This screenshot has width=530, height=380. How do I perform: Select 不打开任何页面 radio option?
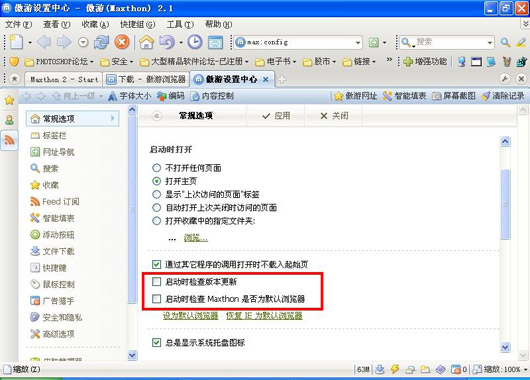[156, 168]
